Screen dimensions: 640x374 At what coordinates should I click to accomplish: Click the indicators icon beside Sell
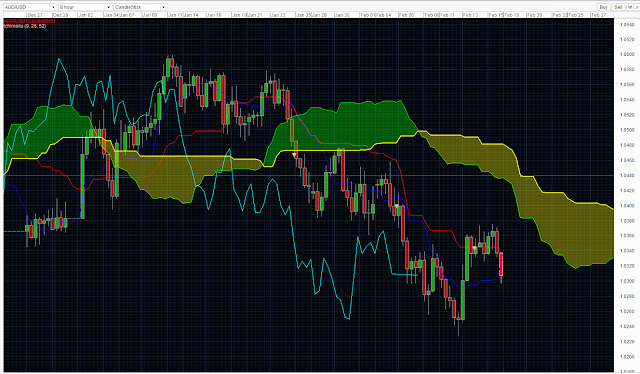coord(630,7)
